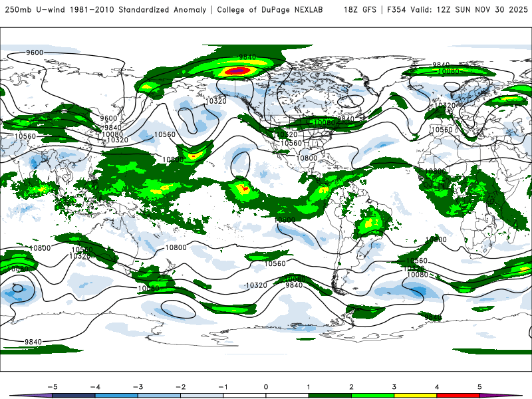Click the "-1" color scale label

coord(223,387)
